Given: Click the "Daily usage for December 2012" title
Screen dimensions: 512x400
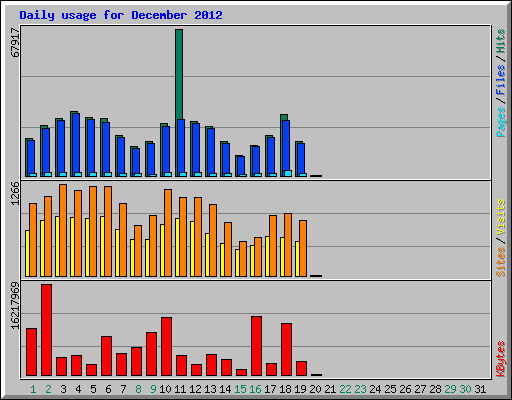Looking at the screenshot, I should (x=121, y=15).
